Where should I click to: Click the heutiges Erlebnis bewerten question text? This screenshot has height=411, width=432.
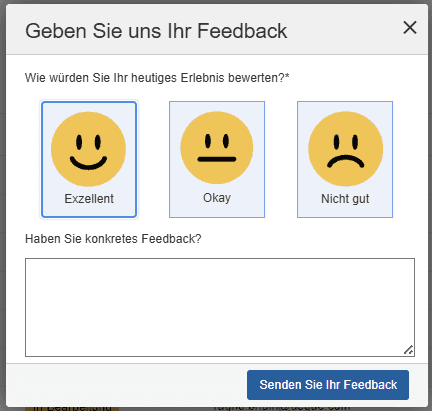click(x=157, y=78)
